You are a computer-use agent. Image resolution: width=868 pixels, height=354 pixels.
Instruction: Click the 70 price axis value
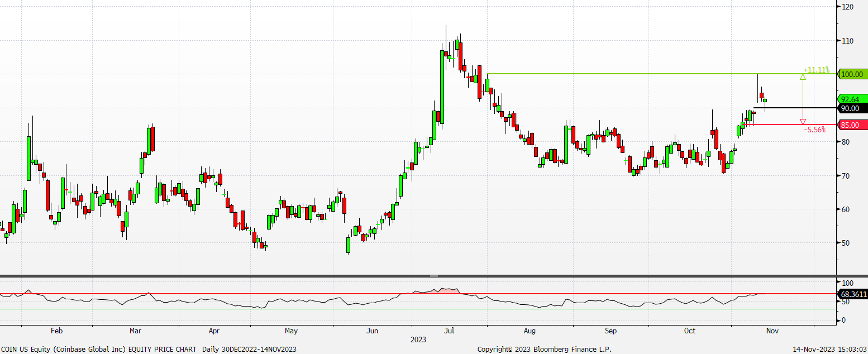point(846,176)
